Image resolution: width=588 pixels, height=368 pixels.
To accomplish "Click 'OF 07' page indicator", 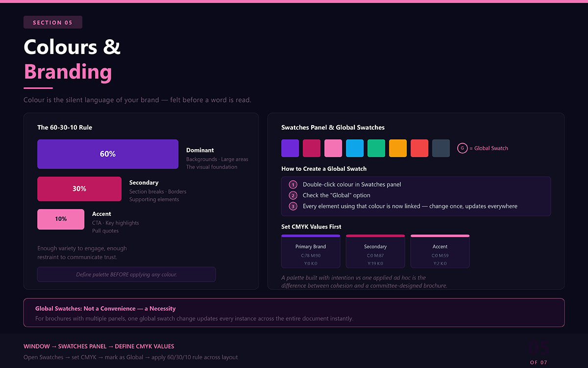I will pyautogui.click(x=539, y=363).
